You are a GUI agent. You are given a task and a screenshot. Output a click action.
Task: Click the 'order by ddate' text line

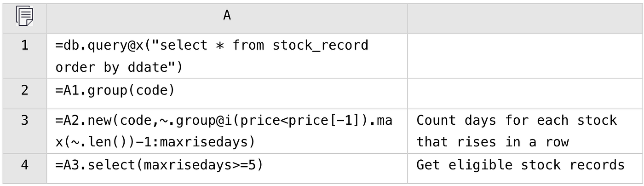119,68
